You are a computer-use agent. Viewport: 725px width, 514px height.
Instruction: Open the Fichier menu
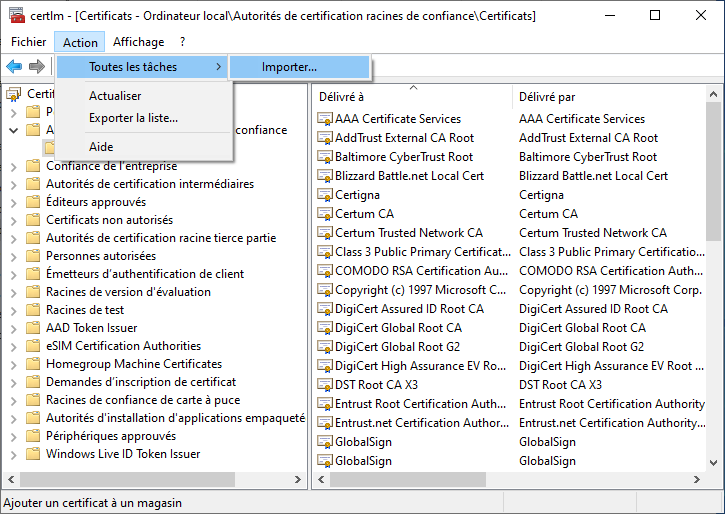tap(29, 42)
